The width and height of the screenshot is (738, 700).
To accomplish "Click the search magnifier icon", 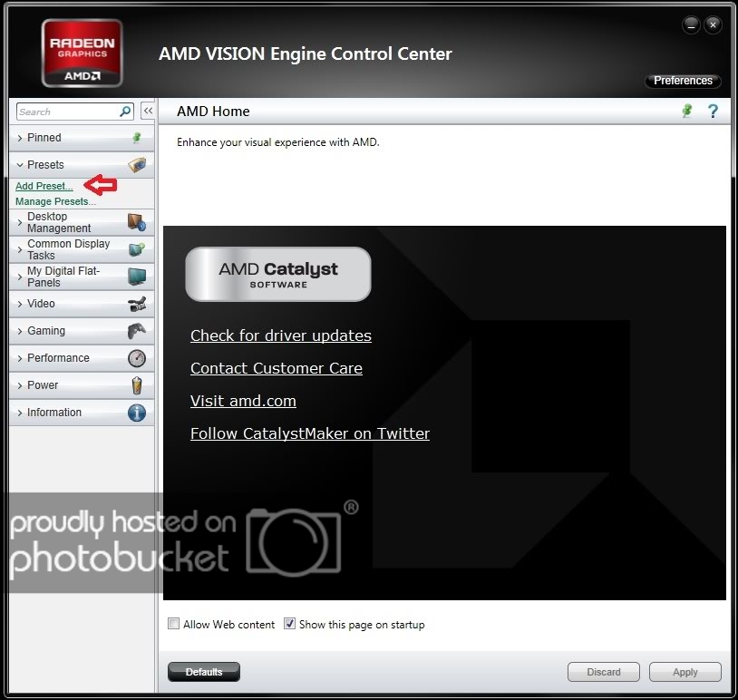I will [x=125, y=112].
